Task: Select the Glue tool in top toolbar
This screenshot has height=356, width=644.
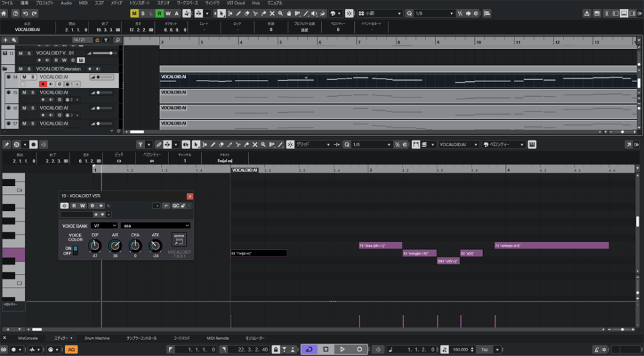Action: click(264, 13)
